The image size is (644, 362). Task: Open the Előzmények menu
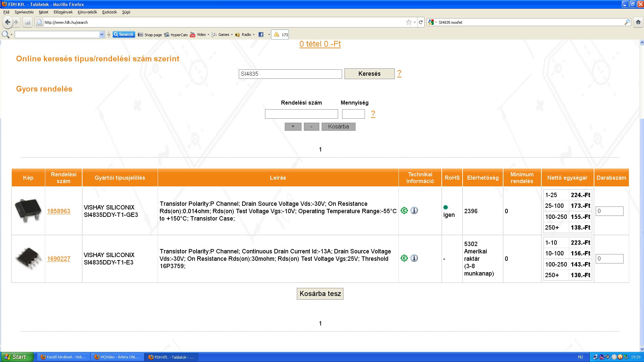pos(63,12)
